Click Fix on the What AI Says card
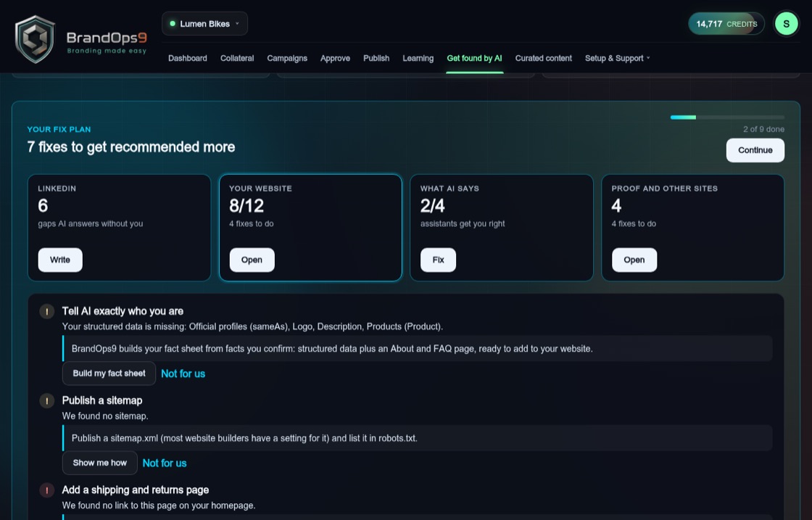812x520 pixels. pos(438,260)
